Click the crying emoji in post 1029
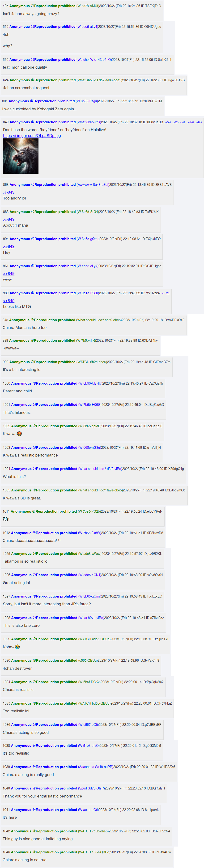This screenshot has width=204, height=868. 17,647
